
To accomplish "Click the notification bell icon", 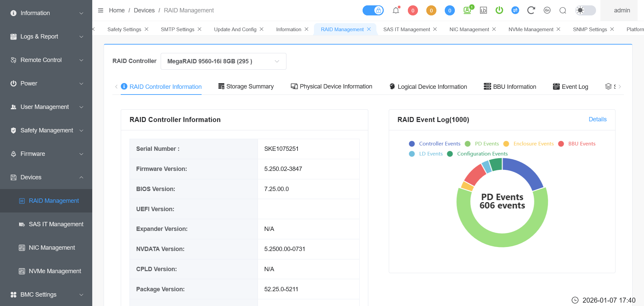I will (396, 10).
